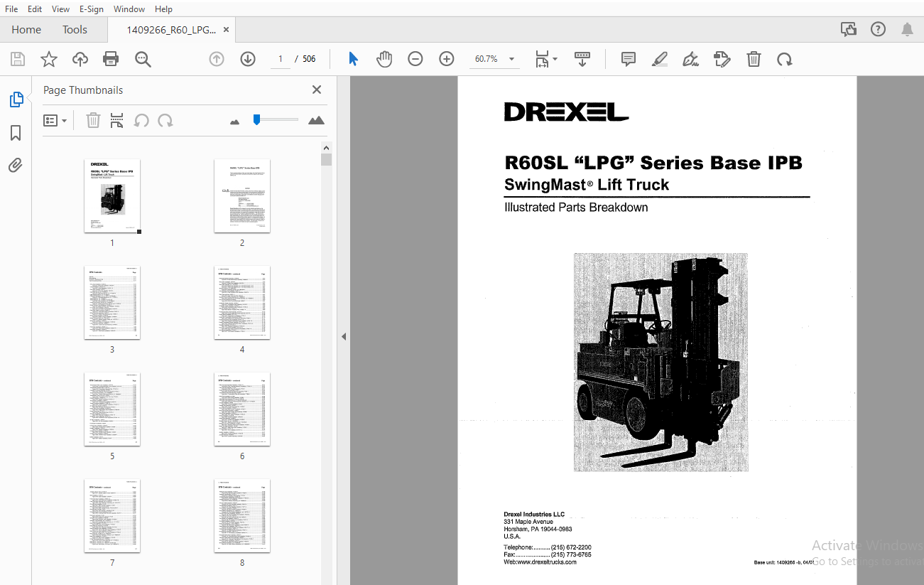Viewport: 924px width, 585px height.
Task: Open the View menu
Action: [60, 9]
